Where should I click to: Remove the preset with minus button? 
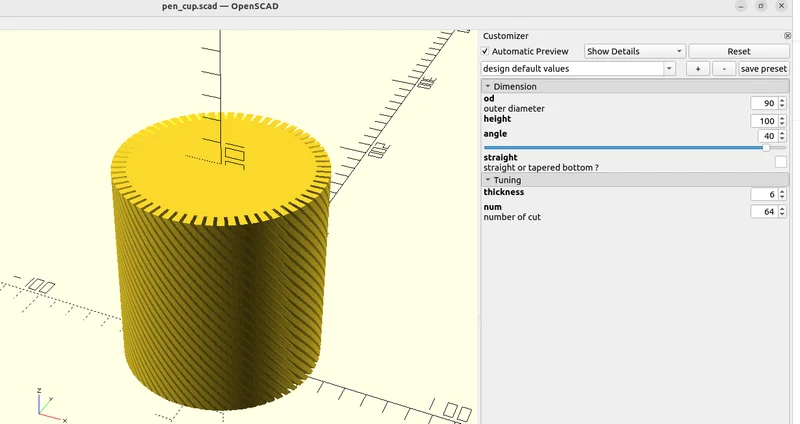(724, 69)
